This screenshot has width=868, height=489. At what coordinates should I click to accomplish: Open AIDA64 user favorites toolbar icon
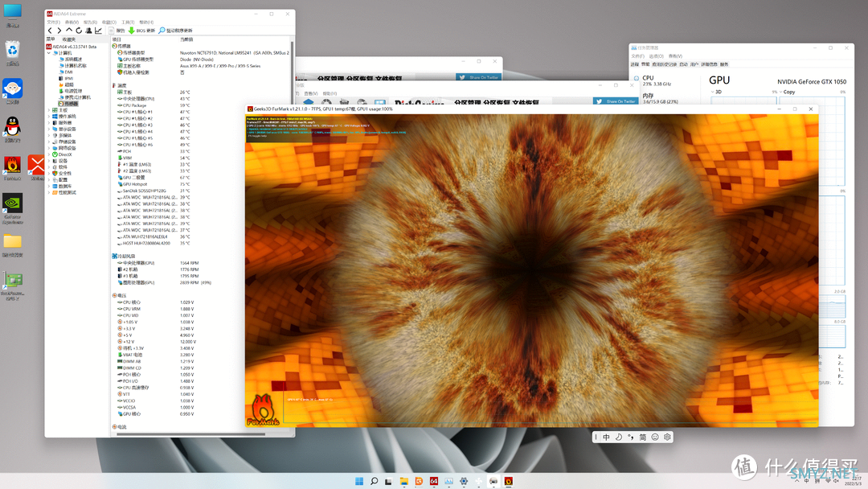tap(88, 31)
